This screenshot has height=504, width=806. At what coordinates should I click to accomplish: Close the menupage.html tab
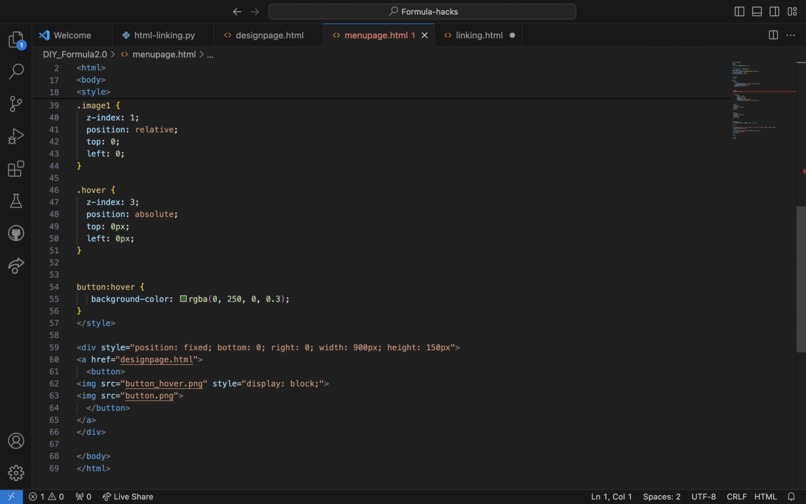pyautogui.click(x=425, y=35)
